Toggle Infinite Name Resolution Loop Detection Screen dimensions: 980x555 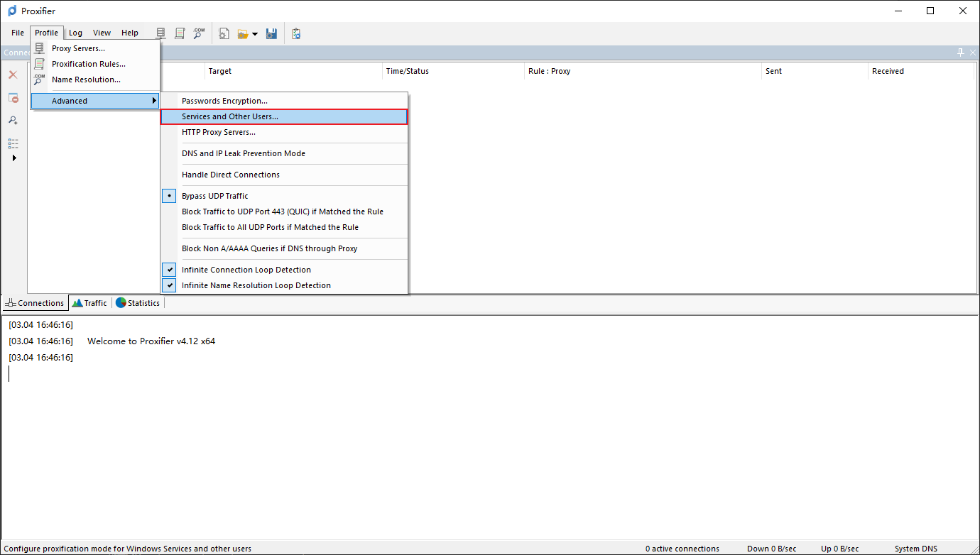tap(256, 285)
